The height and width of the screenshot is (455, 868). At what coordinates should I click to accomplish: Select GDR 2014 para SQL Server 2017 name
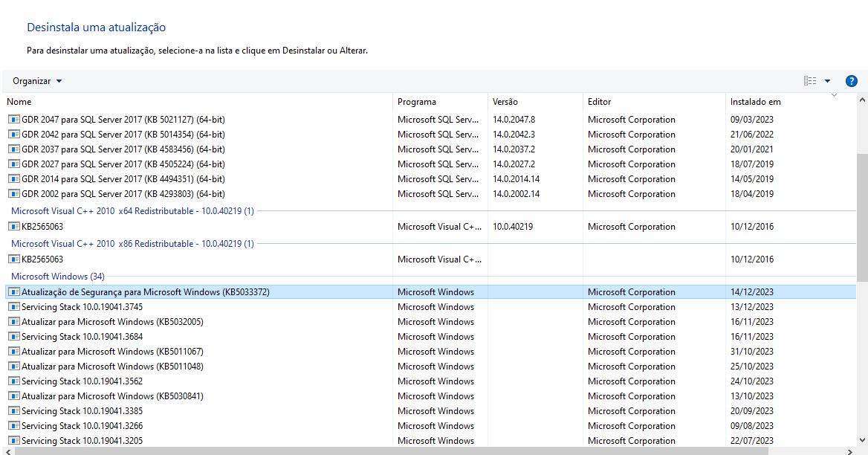[123, 179]
